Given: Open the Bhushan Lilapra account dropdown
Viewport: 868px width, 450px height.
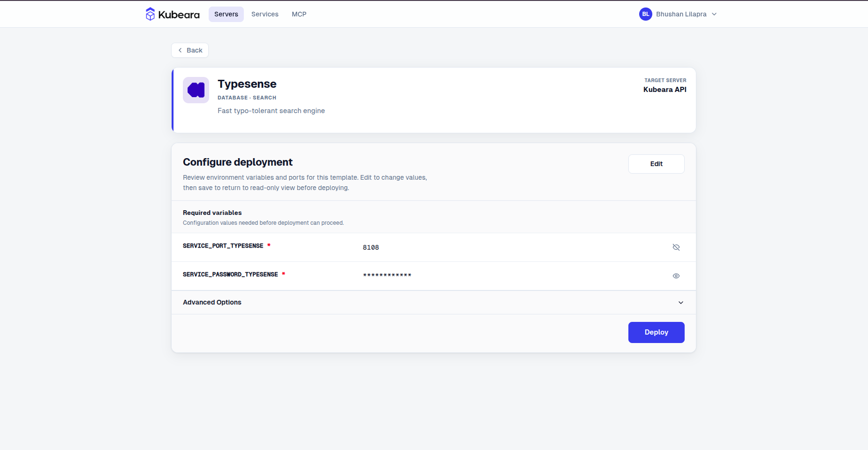Looking at the screenshot, I should click(x=678, y=14).
